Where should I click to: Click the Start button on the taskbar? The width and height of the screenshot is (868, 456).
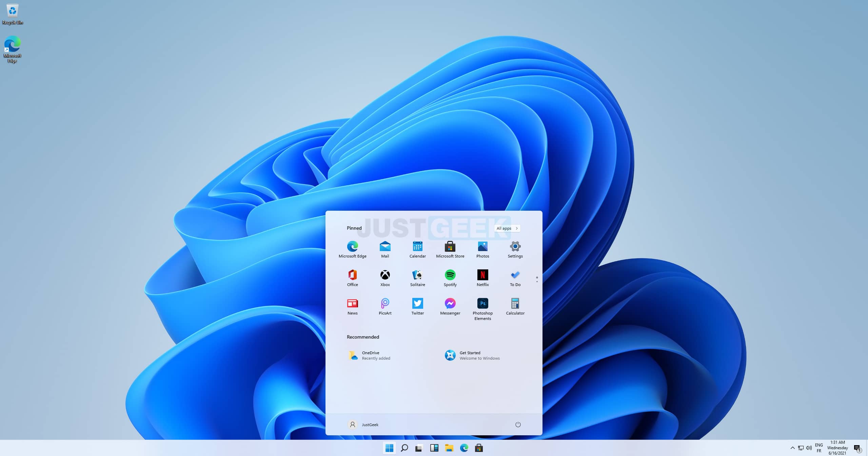pyautogui.click(x=390, y=448)
